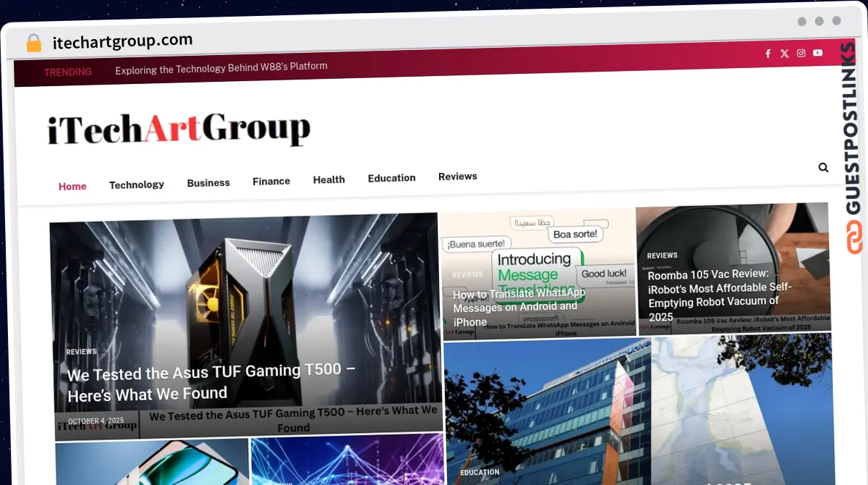
Task: Click REVIEWS tag on WhatsApp article
Action: pos(467,275)
